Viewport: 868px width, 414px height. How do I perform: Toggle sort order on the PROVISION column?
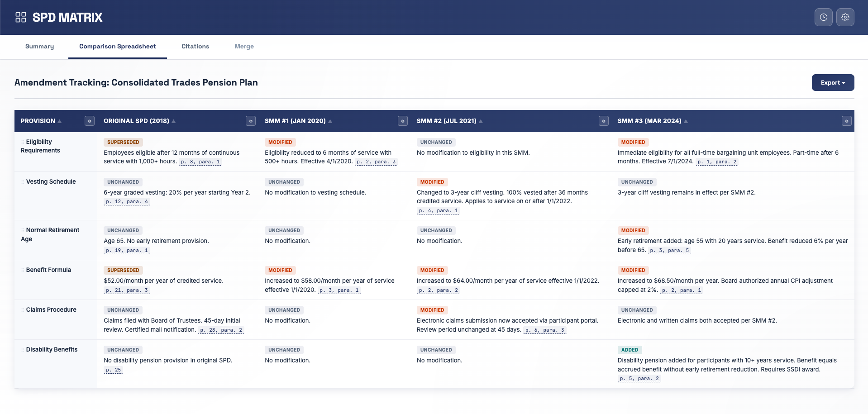(58, 121)
